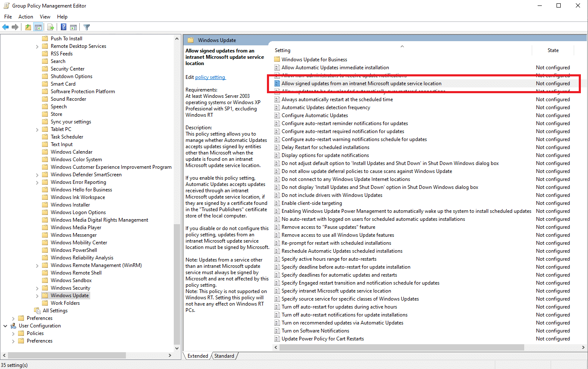Select Windows Hello for Business in the tree
This screenshot has width=588, height=369.
coord(81,190)
